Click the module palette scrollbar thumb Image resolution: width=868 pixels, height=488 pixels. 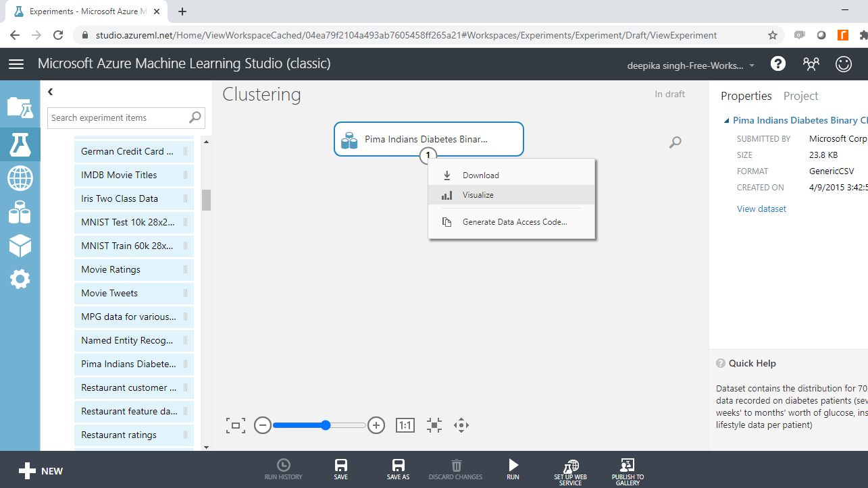pos(206,200)
